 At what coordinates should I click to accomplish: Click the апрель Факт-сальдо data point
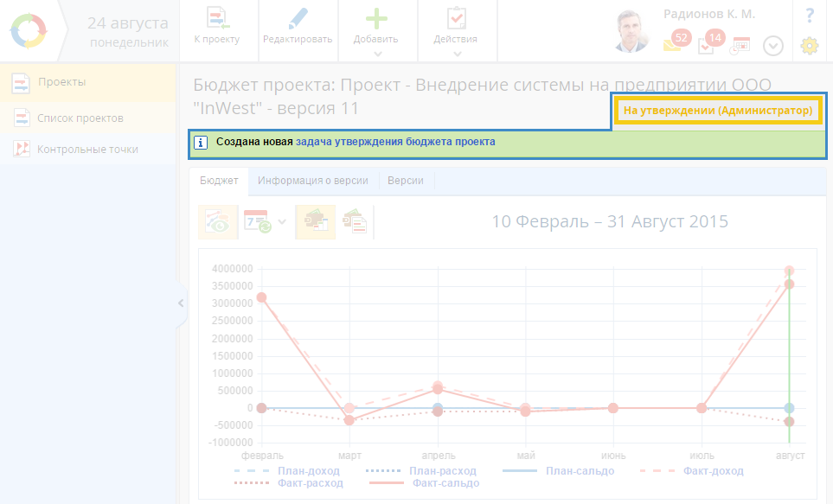point(438,389)
